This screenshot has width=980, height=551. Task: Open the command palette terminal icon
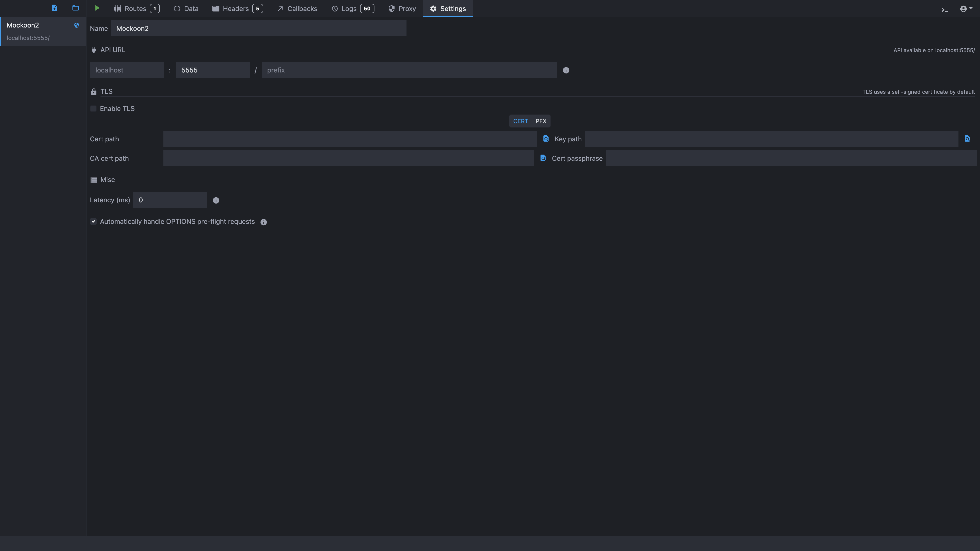945,9
